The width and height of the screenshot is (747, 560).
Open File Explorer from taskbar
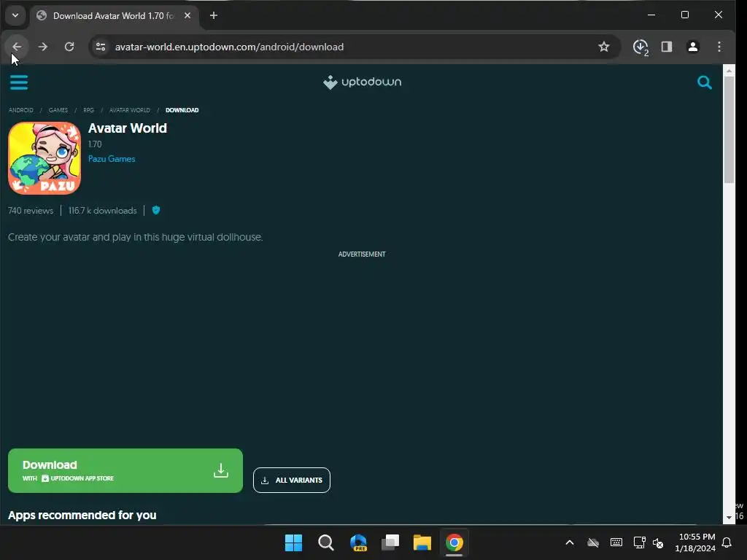click(422, 542)
